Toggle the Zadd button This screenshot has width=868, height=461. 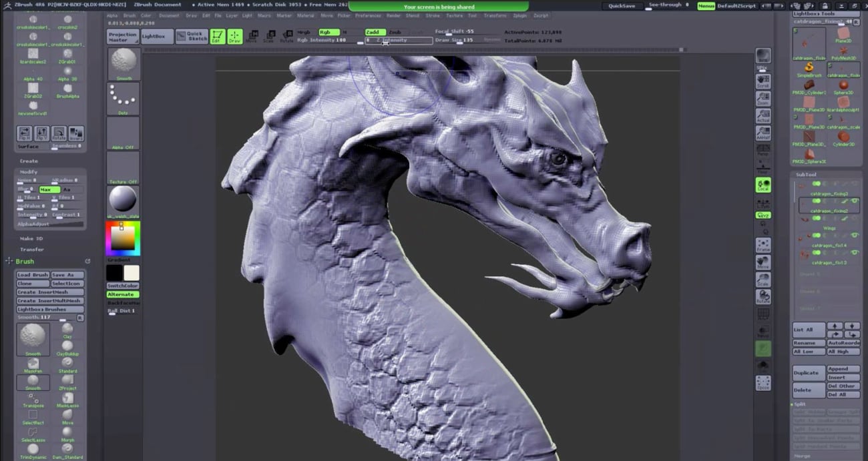[375, 32]
